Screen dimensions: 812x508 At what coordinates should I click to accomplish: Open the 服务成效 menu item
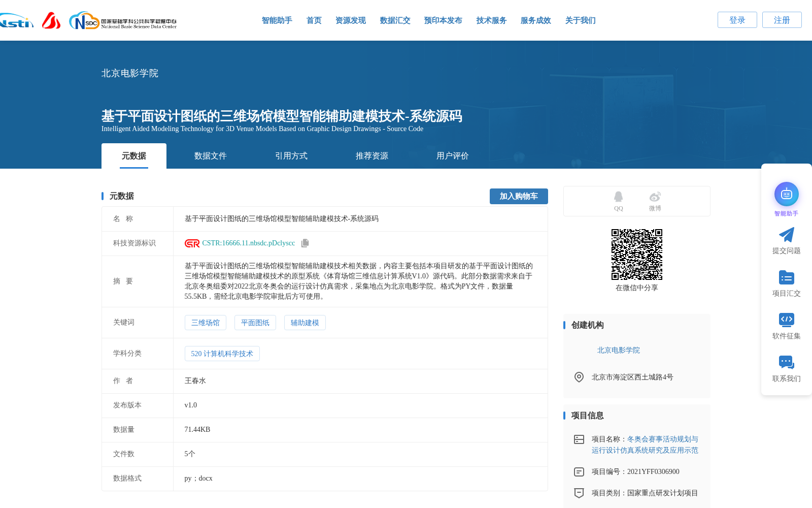(x=536, y=20)
